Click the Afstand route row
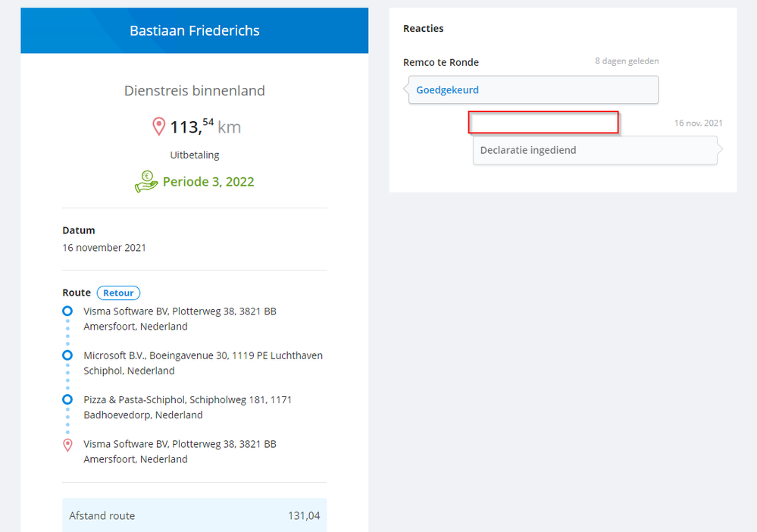757x532 pixels. 195,515
